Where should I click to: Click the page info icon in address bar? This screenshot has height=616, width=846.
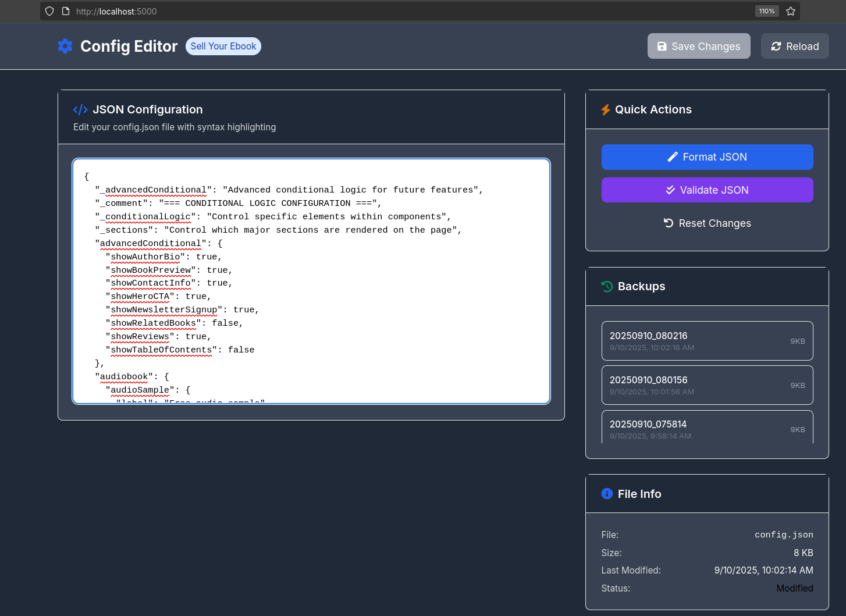pos(66,11)
